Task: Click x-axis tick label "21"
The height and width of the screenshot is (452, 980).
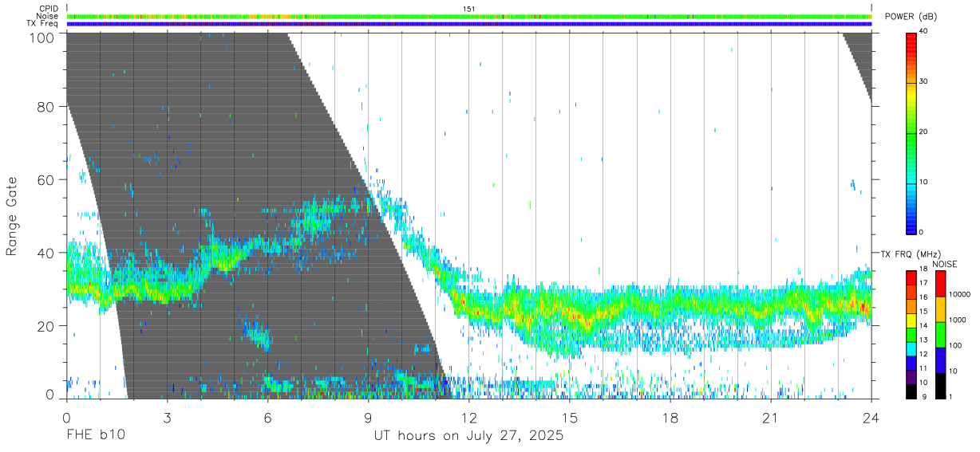Action: pyautogui.click(x=771, y=417)
